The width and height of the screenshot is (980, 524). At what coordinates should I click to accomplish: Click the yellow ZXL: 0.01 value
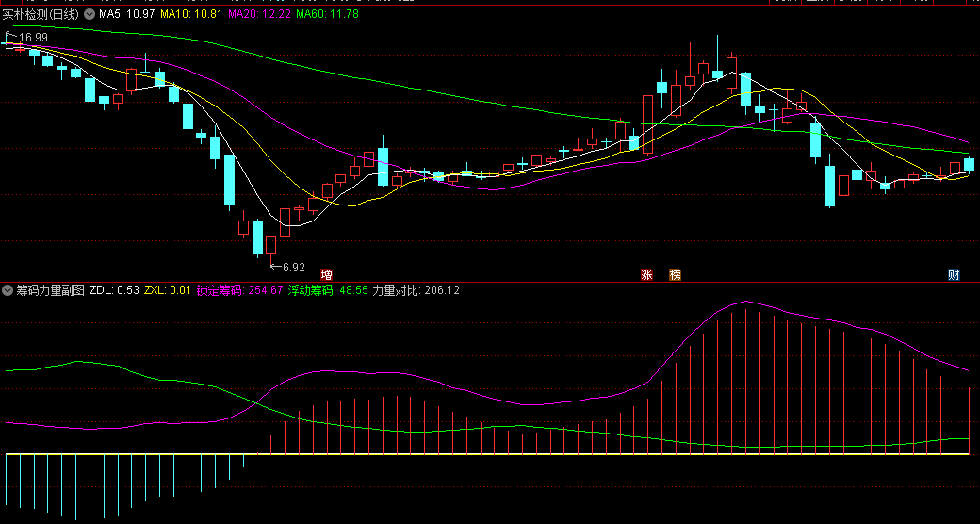(x=168, y=290)
